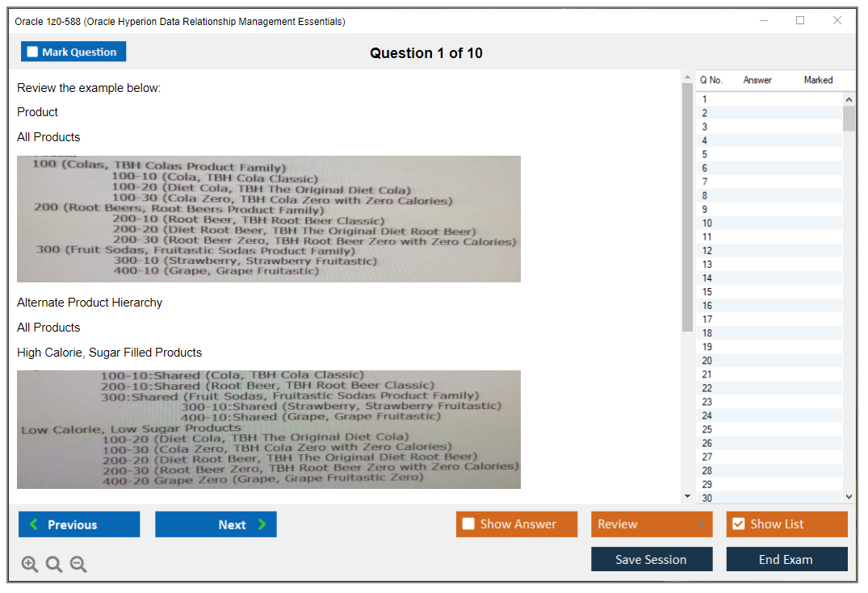Click the Save Session button
868x593 pixels.
651,559
